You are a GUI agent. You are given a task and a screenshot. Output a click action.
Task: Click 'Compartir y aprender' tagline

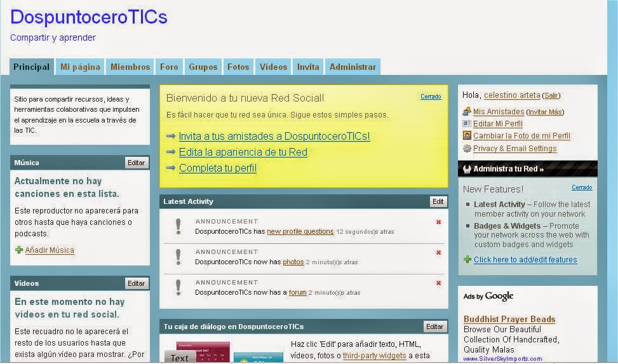(x=53, y=37)
